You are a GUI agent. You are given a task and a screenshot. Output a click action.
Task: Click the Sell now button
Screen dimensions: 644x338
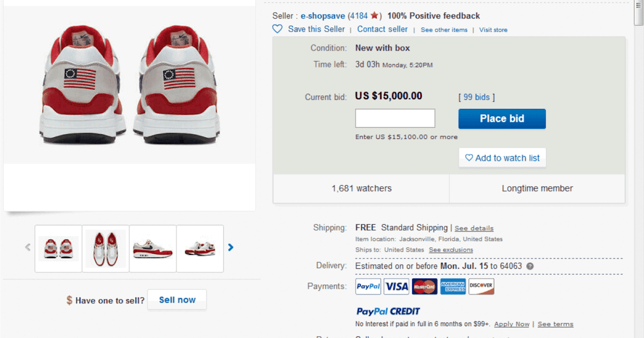[177, 299]
